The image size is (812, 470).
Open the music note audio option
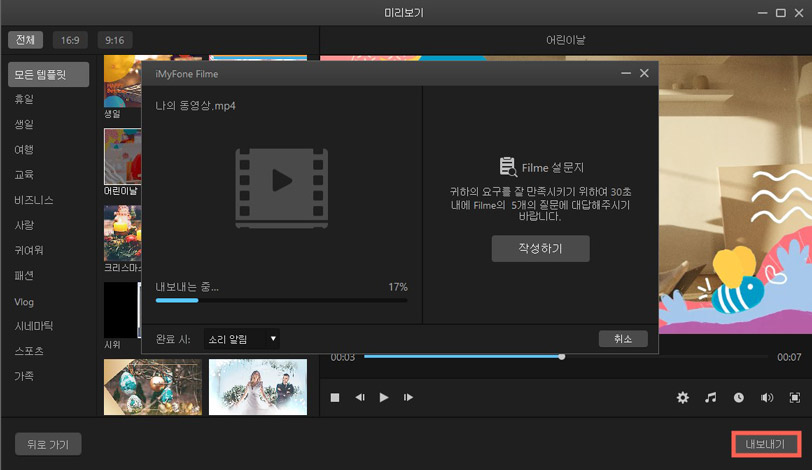point(711,398)
